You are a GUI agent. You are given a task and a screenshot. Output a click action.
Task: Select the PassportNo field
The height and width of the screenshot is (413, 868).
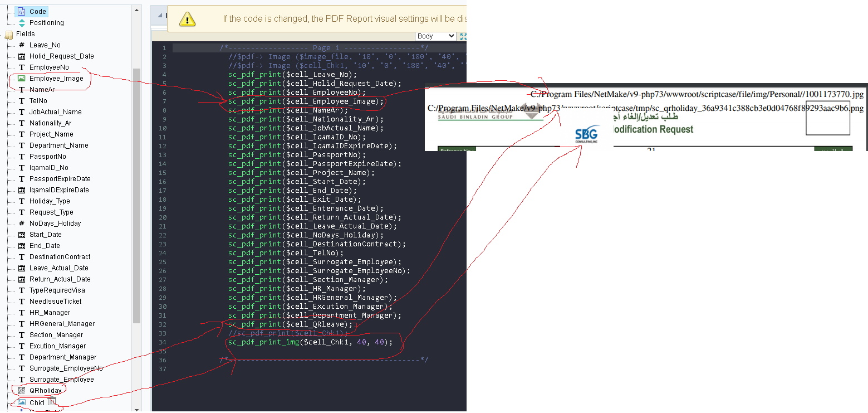(x=48, y=157)
